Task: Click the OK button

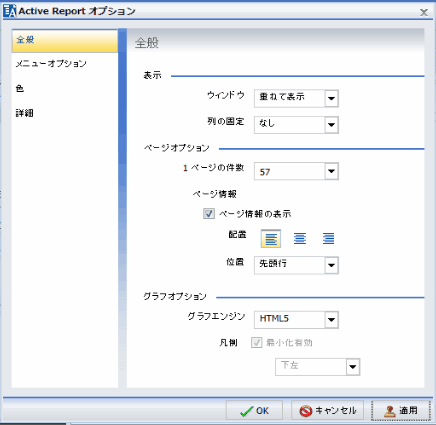Action: [x=254, y=411]
